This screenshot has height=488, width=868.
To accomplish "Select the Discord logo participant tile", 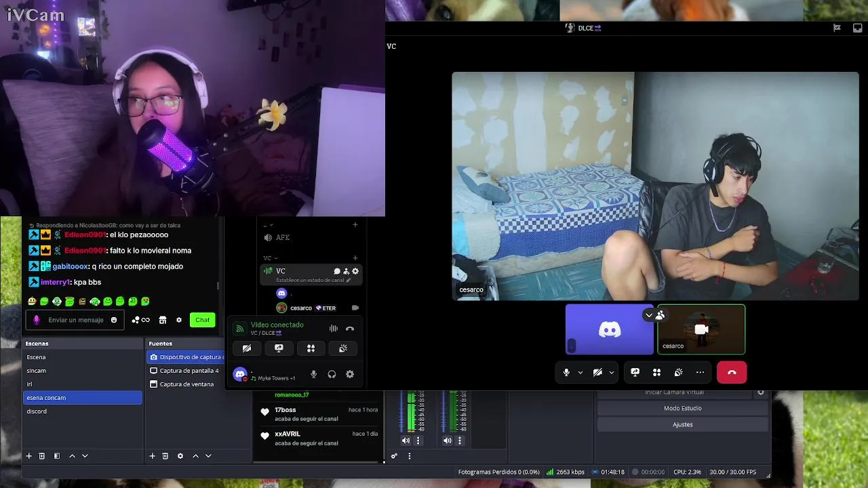I will click(x=610, y=329).
